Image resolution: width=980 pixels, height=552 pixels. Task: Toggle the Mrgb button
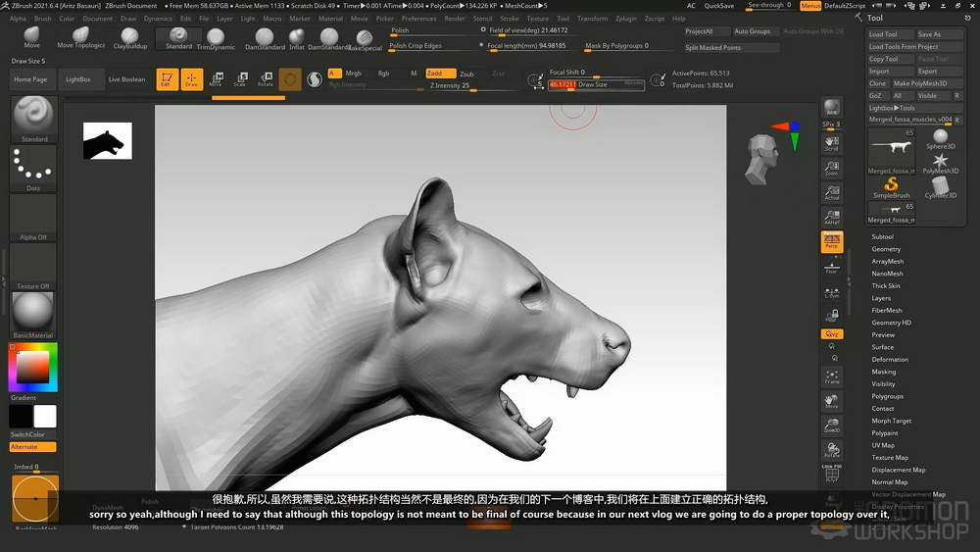pyautogui.click(x=353, y=74)
